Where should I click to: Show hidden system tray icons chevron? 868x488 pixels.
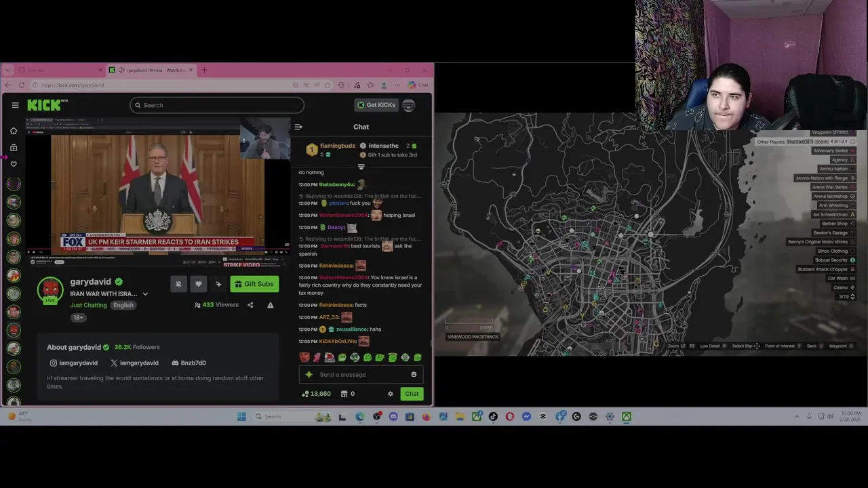coord(797,417)
